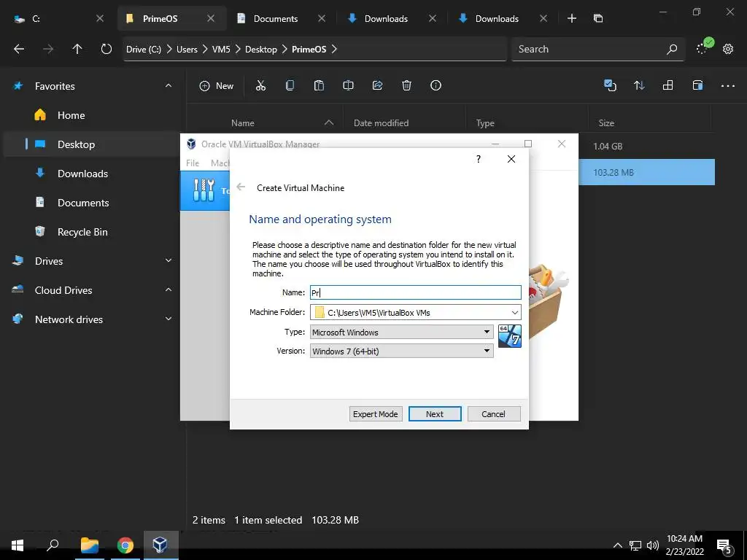Click the help question mark in dialog
Viewport: 747px width, 560px height.
pos(479,159)
